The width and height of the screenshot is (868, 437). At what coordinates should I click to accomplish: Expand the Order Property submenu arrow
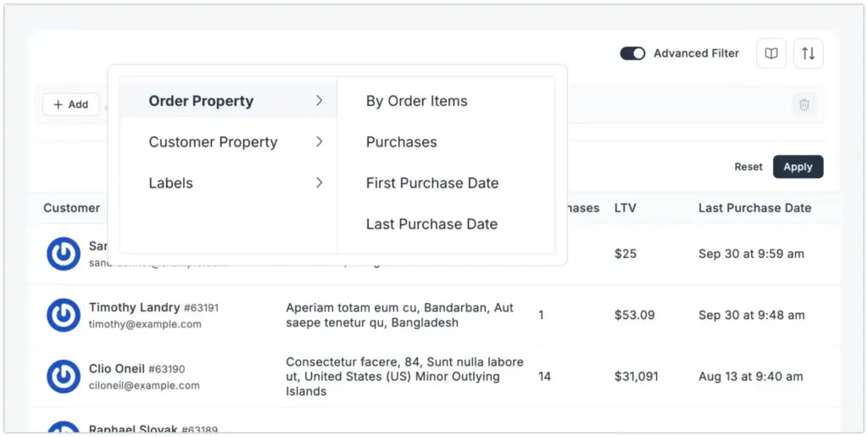320,101
